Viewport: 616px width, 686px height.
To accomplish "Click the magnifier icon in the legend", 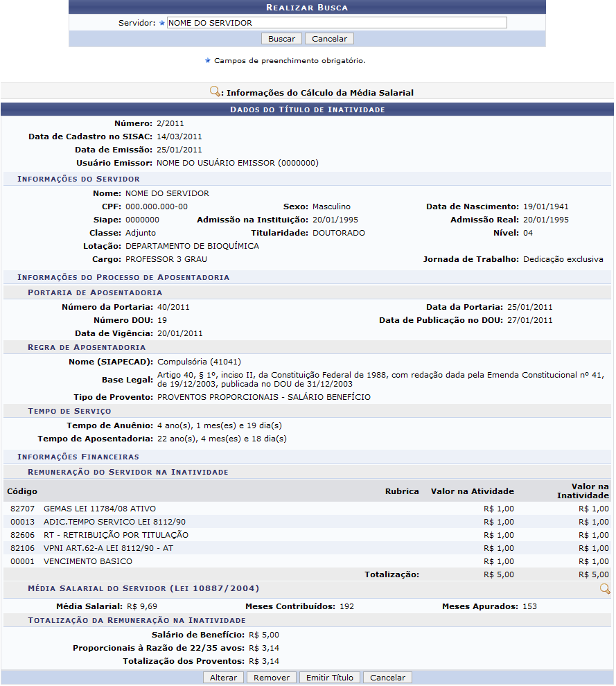I will coord(215,91).
